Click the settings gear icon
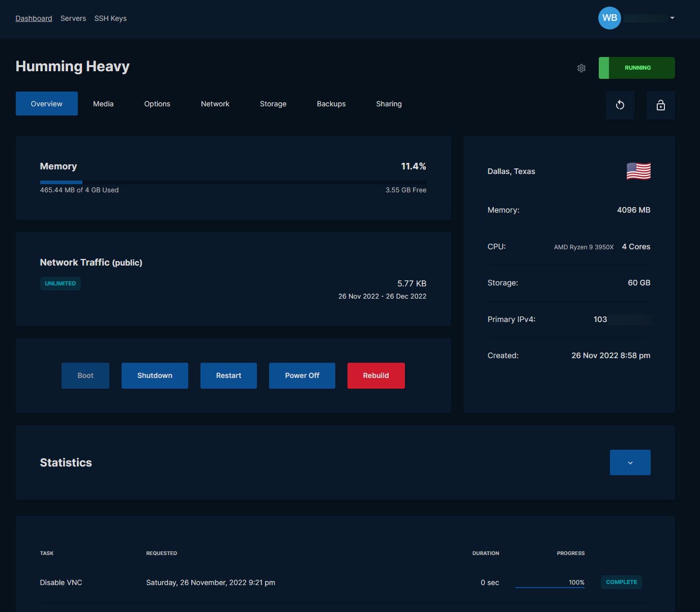Image resolution: width=700 pixels, height=612 pixels. pos(581,68)
